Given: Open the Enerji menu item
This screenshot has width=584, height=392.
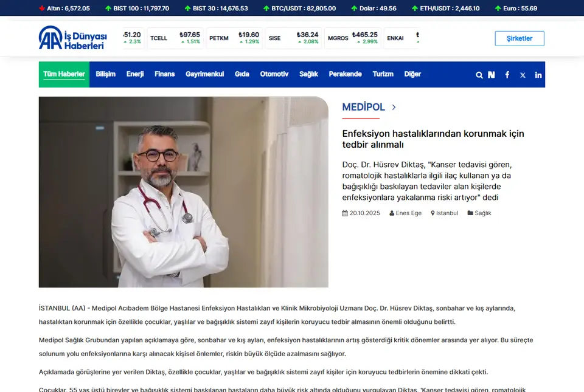Looking at the screenshot, I should 135,74.
